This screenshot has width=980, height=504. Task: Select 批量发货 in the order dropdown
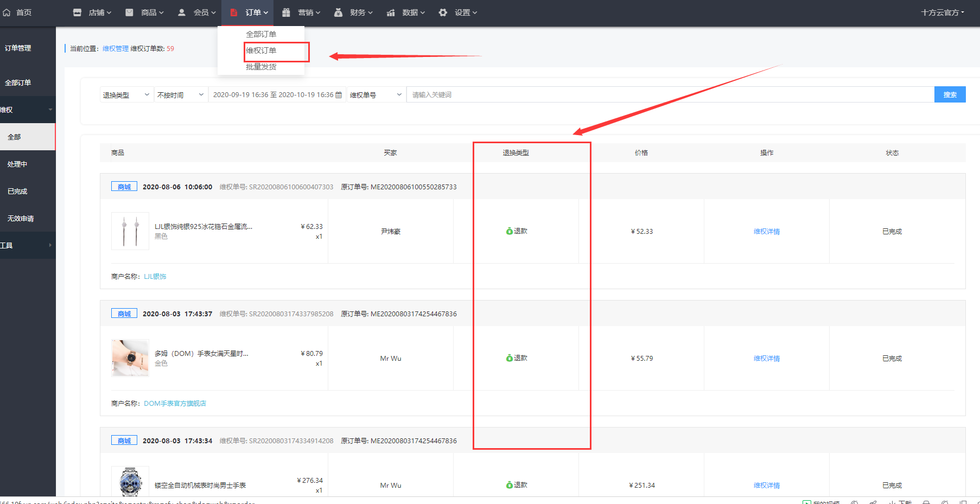(261, 67)
